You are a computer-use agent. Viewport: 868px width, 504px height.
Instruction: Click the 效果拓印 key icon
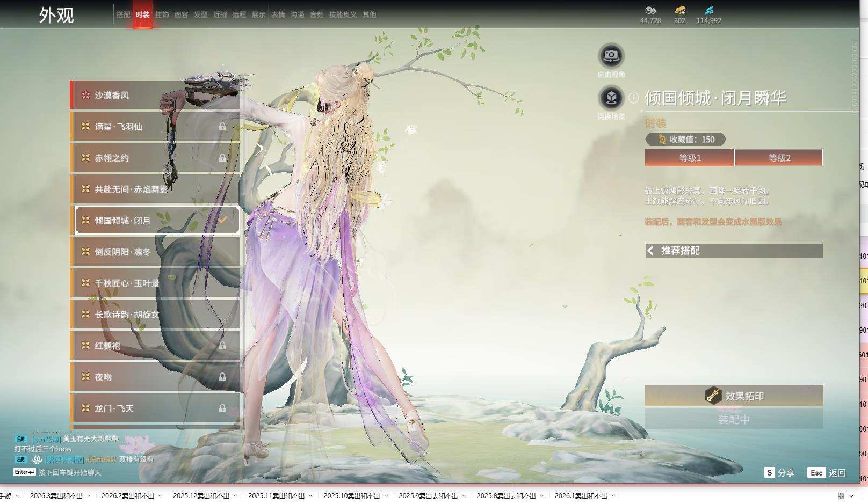(713, 396)
